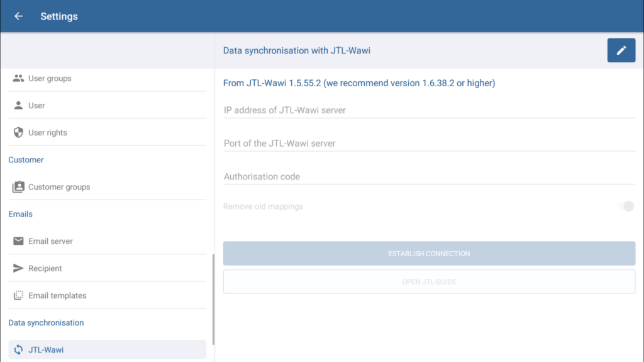Click the User rights shield icon
The height and width of the screenshot is (362, 644).
coord(18,133)
